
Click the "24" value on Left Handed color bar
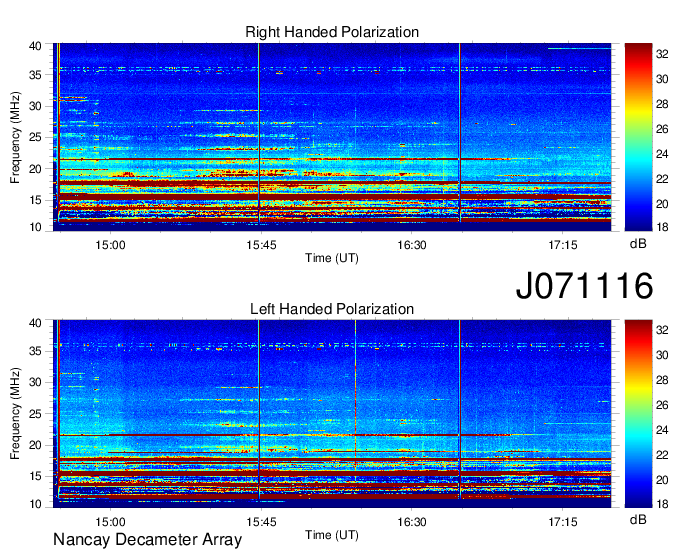coord(662,430)
